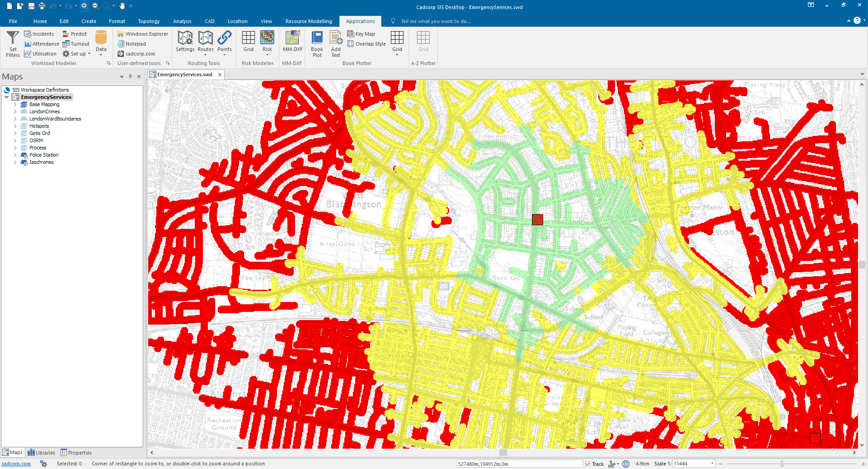Launch Notepad user-defined tool
This screenshot has height=469, width=868.
pyautogui.click(x=131, y=44)
